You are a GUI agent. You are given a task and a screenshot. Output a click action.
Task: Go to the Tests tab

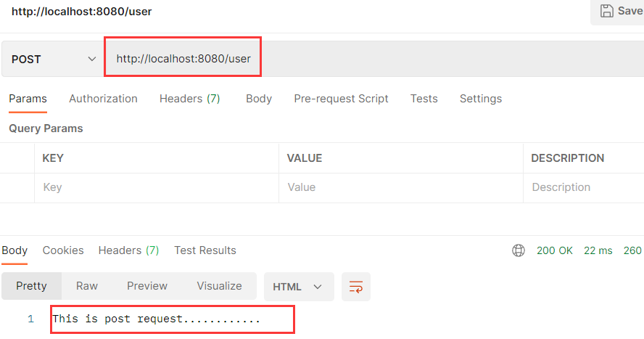click(x=424, y=99)
